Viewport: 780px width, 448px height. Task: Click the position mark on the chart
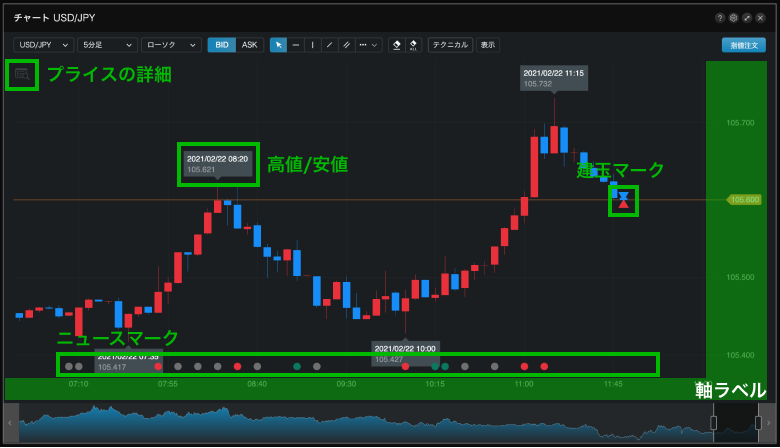point(623,200)
